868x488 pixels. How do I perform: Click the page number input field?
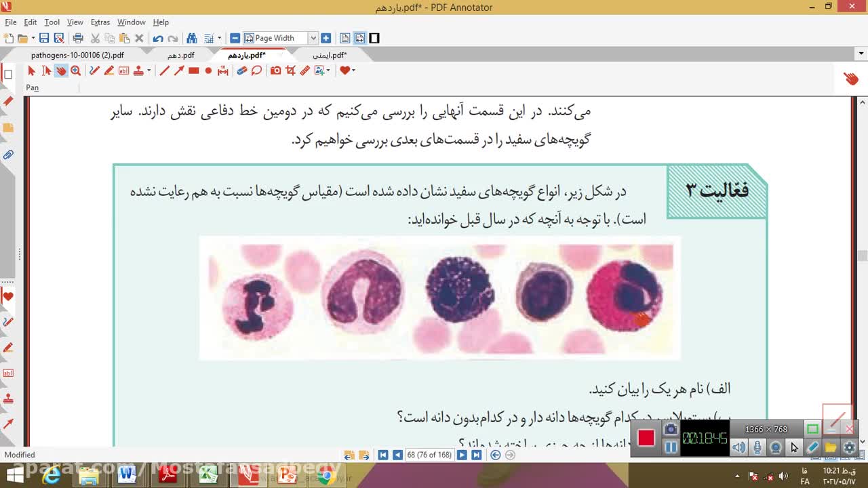coord(429,455)
